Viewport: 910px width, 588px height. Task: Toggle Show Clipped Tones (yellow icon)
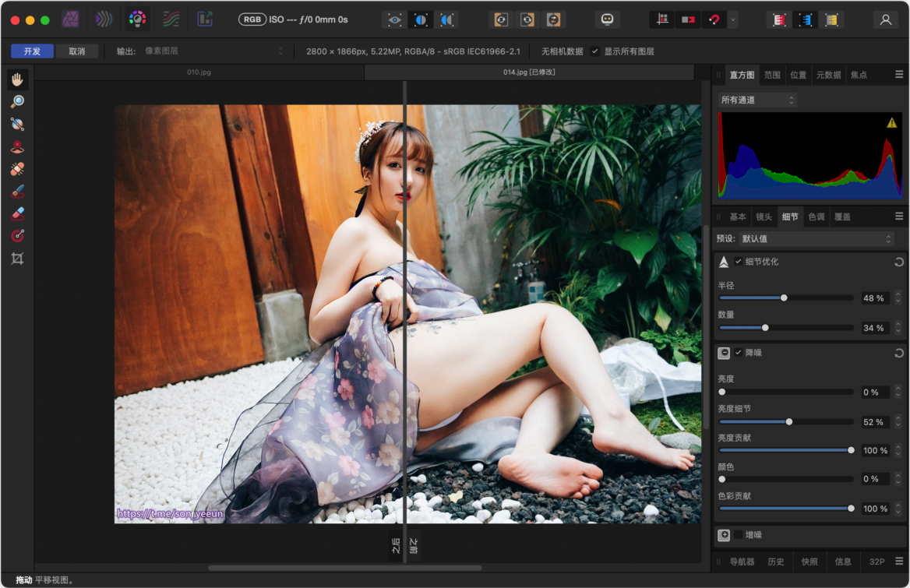click(x=831, y=19)
